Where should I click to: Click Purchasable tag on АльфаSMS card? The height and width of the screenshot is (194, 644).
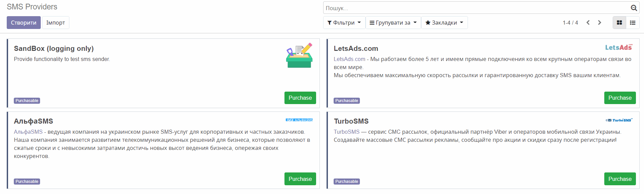click(27, 182)
